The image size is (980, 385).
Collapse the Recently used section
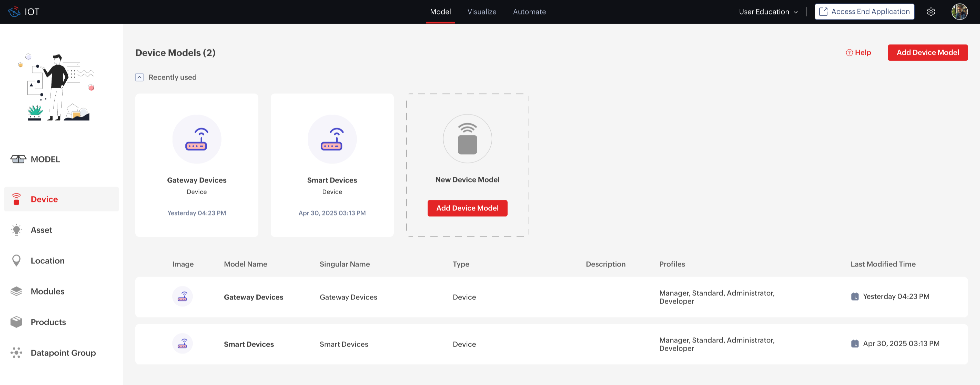(x=140, y=78)
